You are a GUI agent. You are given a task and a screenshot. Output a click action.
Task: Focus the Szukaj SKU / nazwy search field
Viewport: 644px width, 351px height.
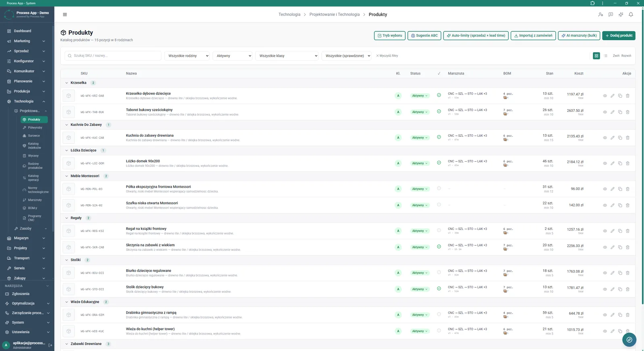[x=113, y=56]
